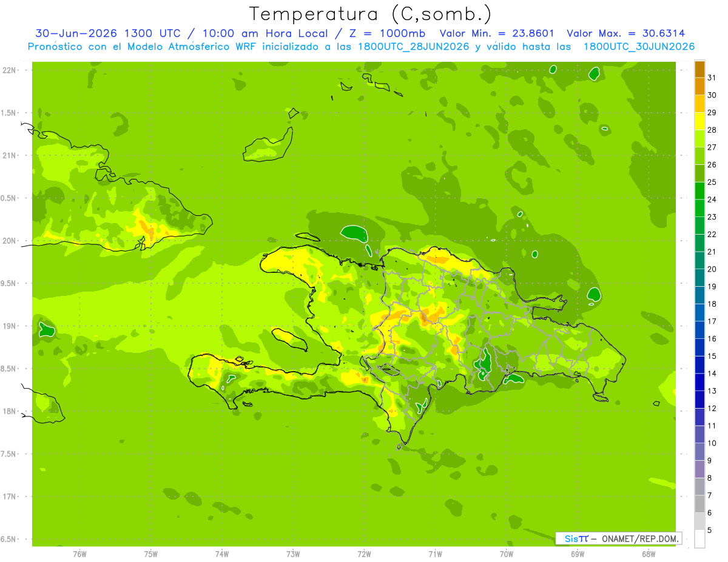Click the '70W' longitude label
The image size is (728, 562).
coord(507,554)
